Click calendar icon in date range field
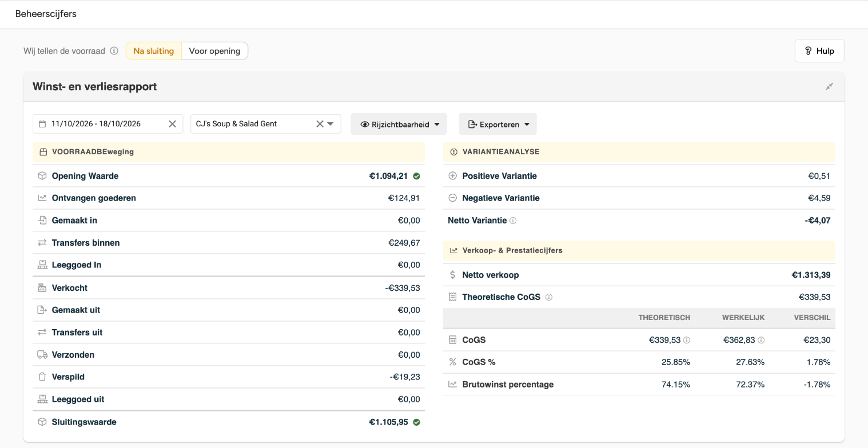This screenshot has width=868, height=448. 42,124
